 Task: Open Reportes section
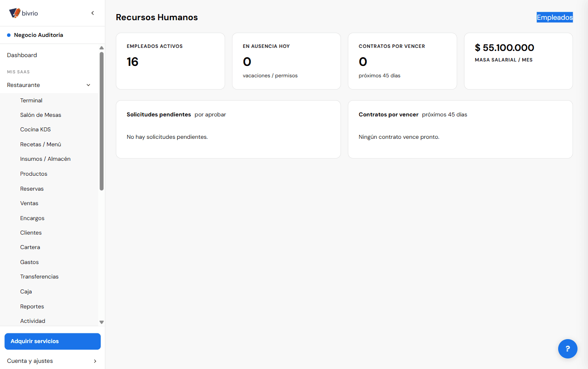tap(32, 307)
